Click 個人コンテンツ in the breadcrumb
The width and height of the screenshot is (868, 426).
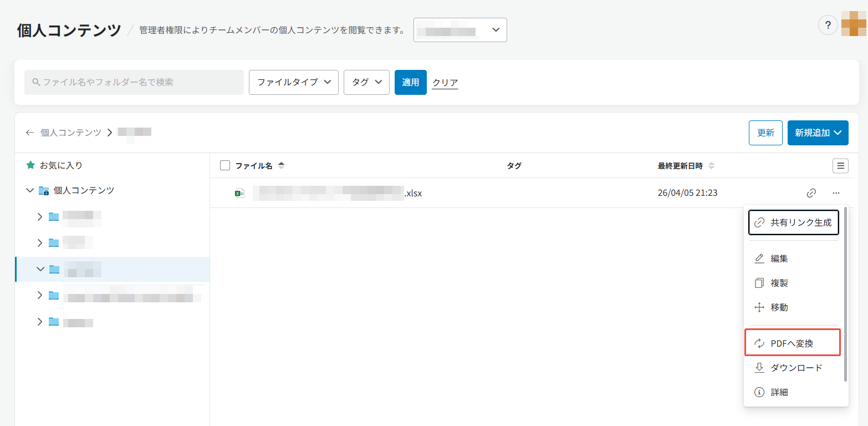(x=71, y=133)
